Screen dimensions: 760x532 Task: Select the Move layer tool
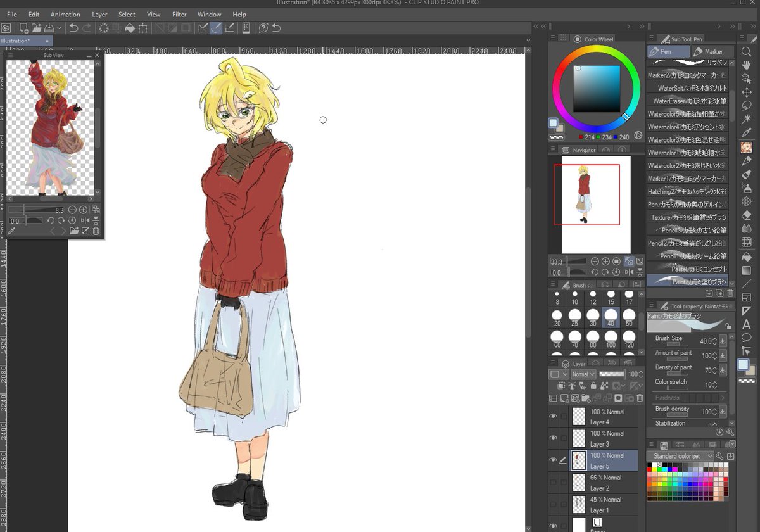747,92
